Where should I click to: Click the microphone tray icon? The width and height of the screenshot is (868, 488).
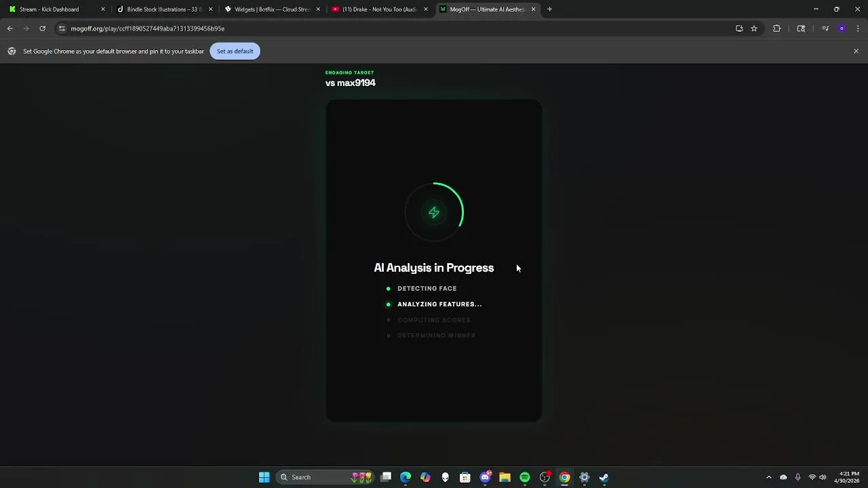tap(797, 477)
